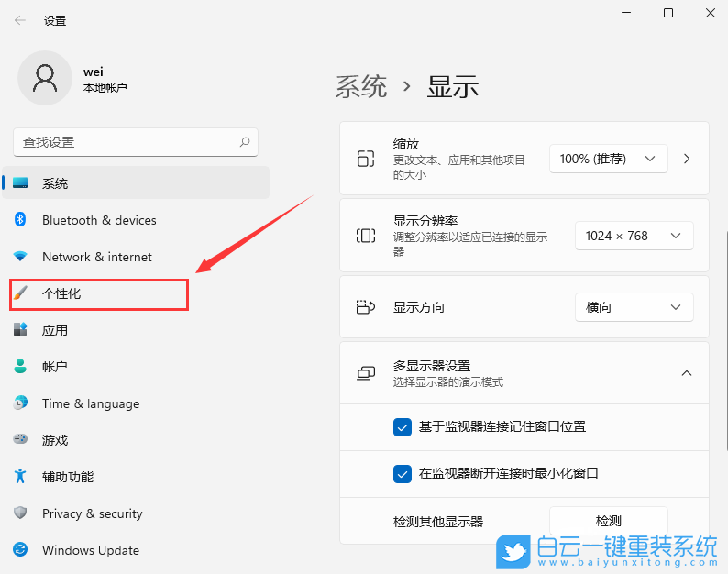This screenshot has height=574, width=728.
Task: Click the back arrow in Settings header
Action: coord(20,20)
